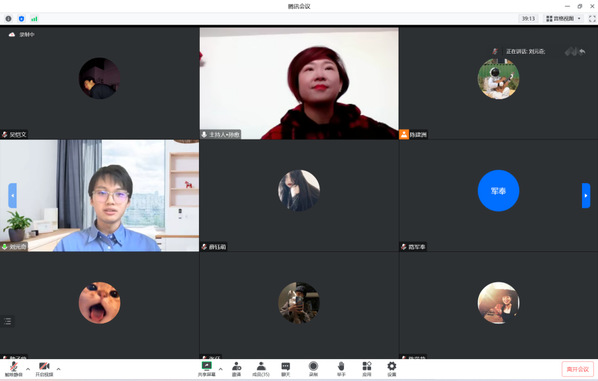598x381 pixels.
Task: Raise hand using the hand icon
Action: [x=341, y=369]
